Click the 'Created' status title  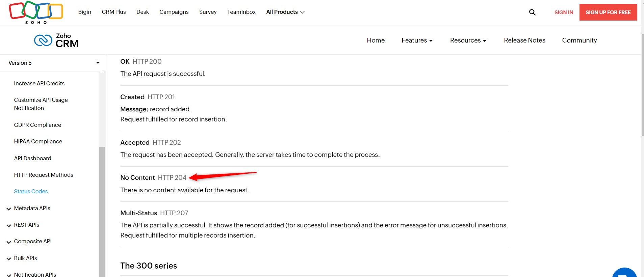point(132,97)
